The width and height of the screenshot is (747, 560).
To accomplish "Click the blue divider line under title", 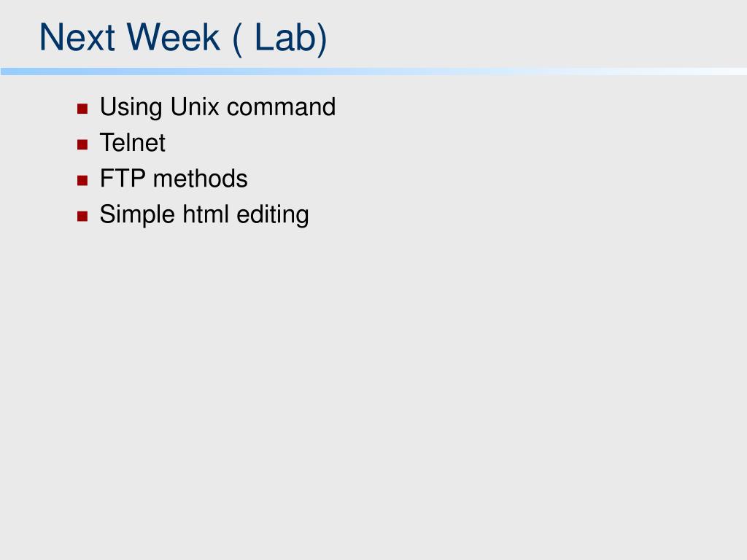I will tap(373, 71).
